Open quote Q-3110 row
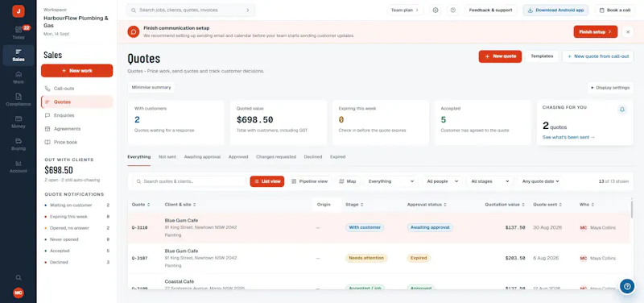Viewport: 644px width, 303px height. (x=378, y=228)
